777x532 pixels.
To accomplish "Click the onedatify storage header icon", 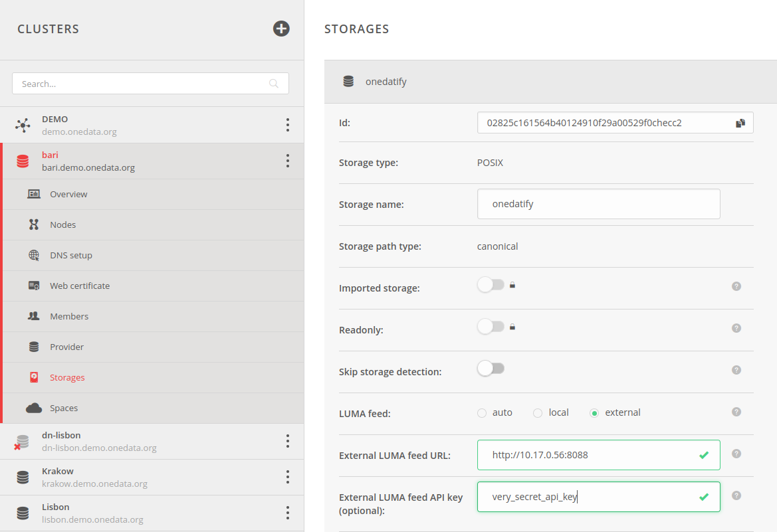I will click(x=348, y=81).
